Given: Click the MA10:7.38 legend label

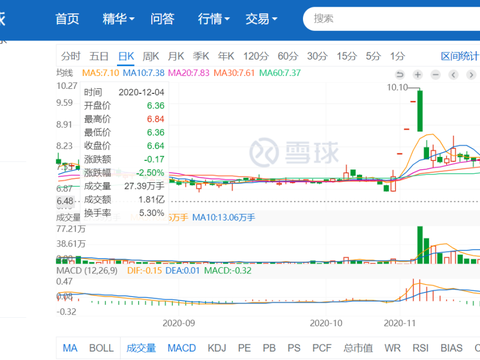Looking at the screenshot, I should coord(144,73).
